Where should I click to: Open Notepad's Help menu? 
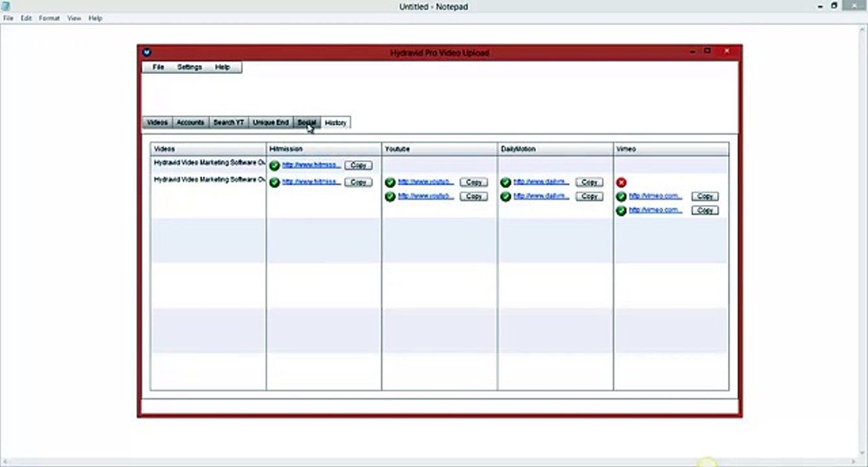tap(95, 18)
